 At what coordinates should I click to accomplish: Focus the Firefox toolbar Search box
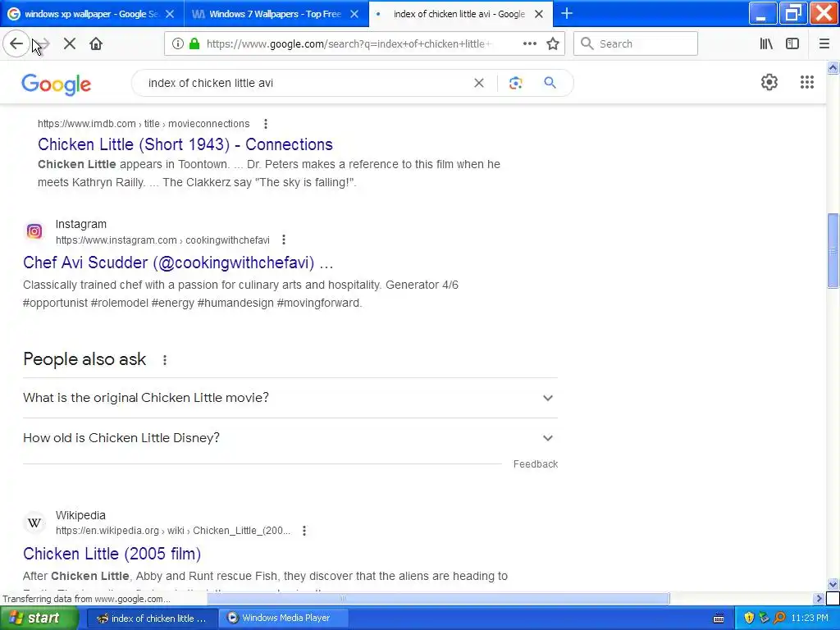coord(636,44)
